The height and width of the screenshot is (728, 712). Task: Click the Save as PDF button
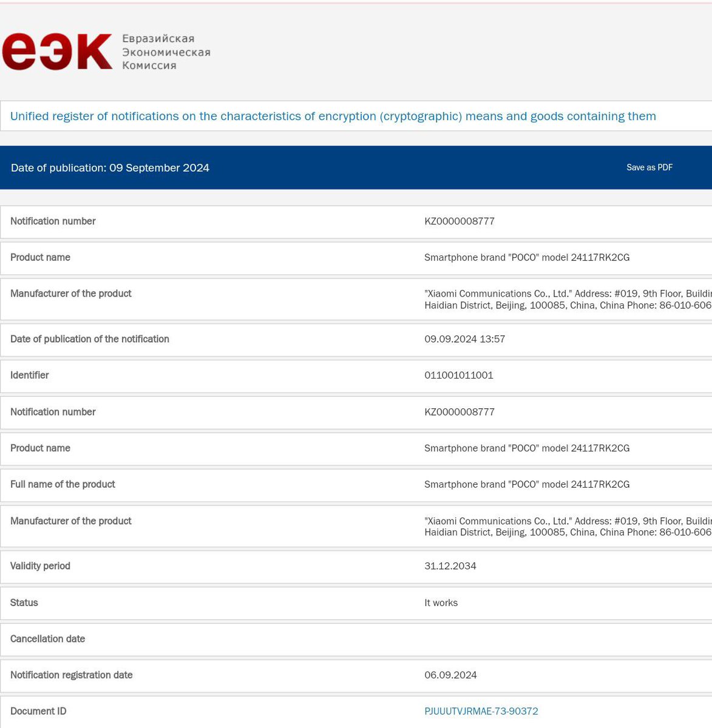coord(649,167)
